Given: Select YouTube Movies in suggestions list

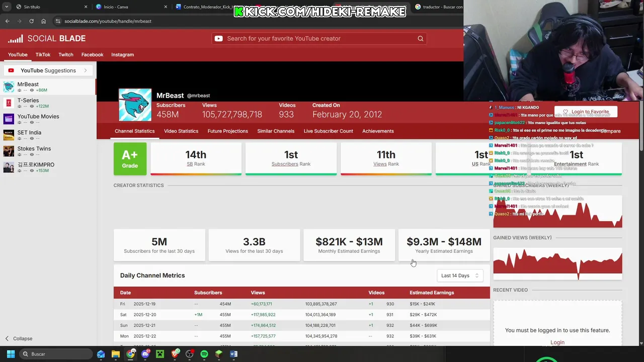Looking at the screenshot, I should point(48,119).
